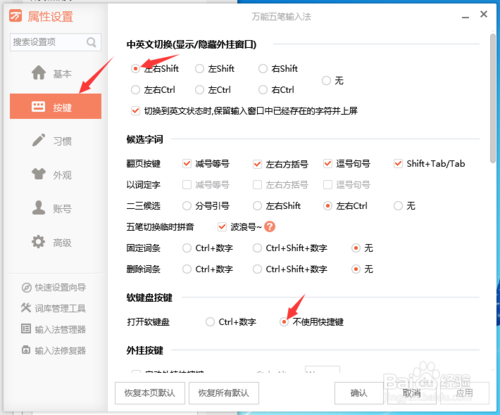This screenshot has height=415, width=500.
Task: Toggle 左右方括号 for 翻页按键
Action: [257, 164]
